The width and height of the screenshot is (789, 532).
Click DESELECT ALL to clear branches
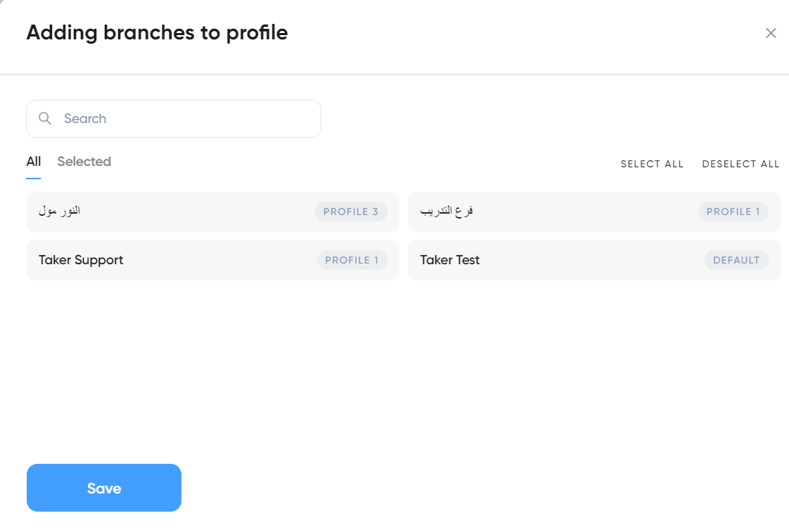click(740, 164)
